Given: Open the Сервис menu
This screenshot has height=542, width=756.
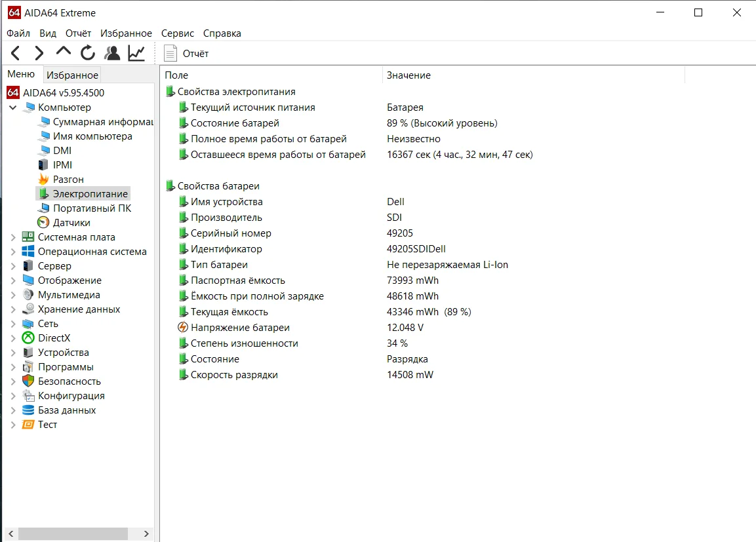Looking at the screenshot, I should pyautogui.click(x=178, y=33).
